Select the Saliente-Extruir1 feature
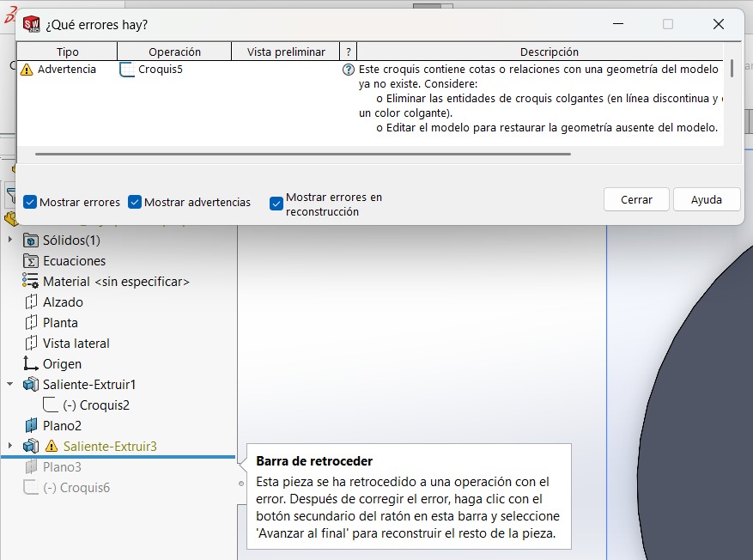The image size is (753, 560). [89, 385]
